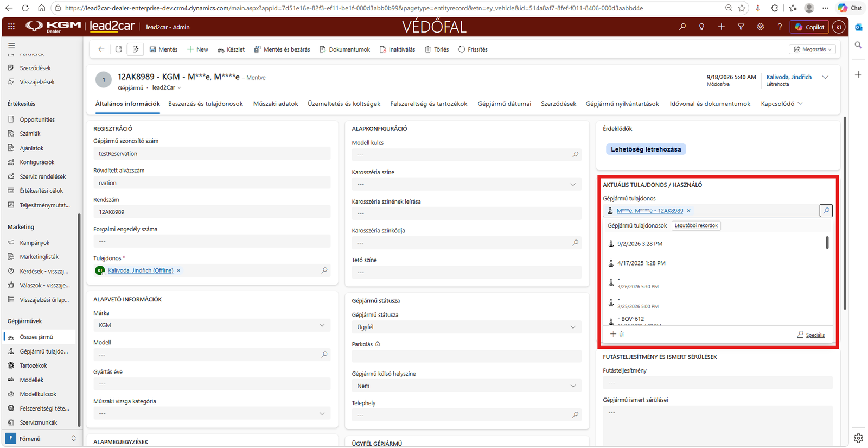Open the app launcher waffle icon
868x448 pixels.
pyautogui.click(x=11, y=27)
